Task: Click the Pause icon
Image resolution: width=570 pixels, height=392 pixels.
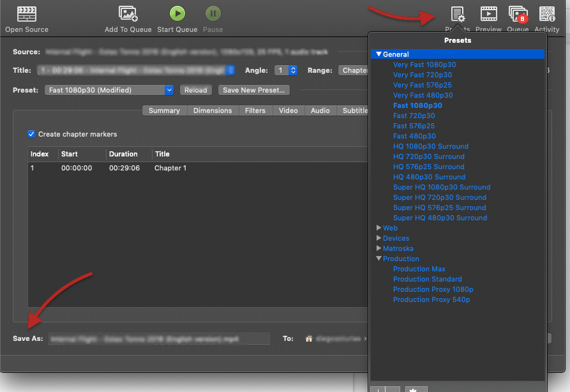Action: 213,13
